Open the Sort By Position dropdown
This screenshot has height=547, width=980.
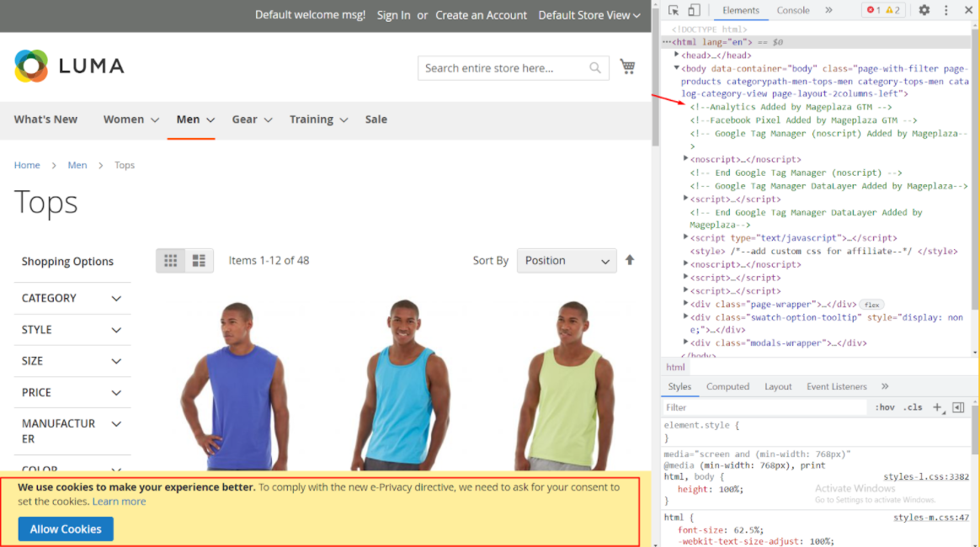coord(567,261)
